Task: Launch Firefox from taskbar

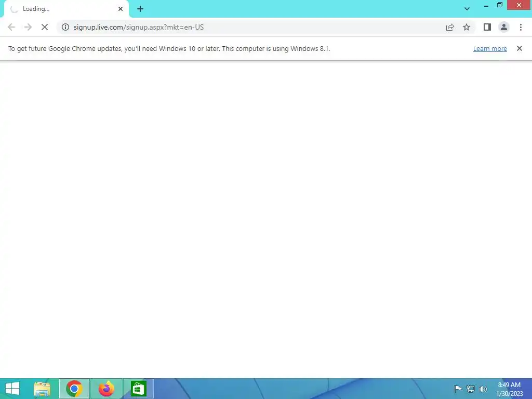Action: (x=106, y=389)
